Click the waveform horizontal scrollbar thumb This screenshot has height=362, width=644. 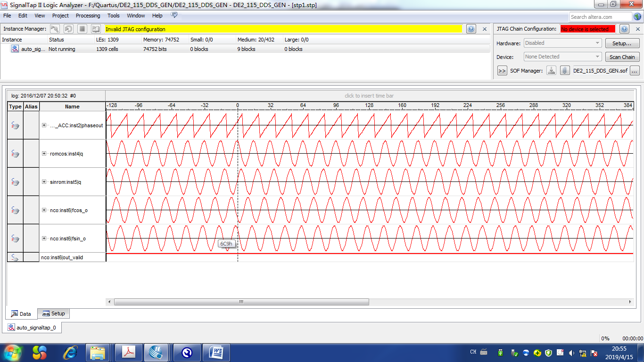point(241,302)
